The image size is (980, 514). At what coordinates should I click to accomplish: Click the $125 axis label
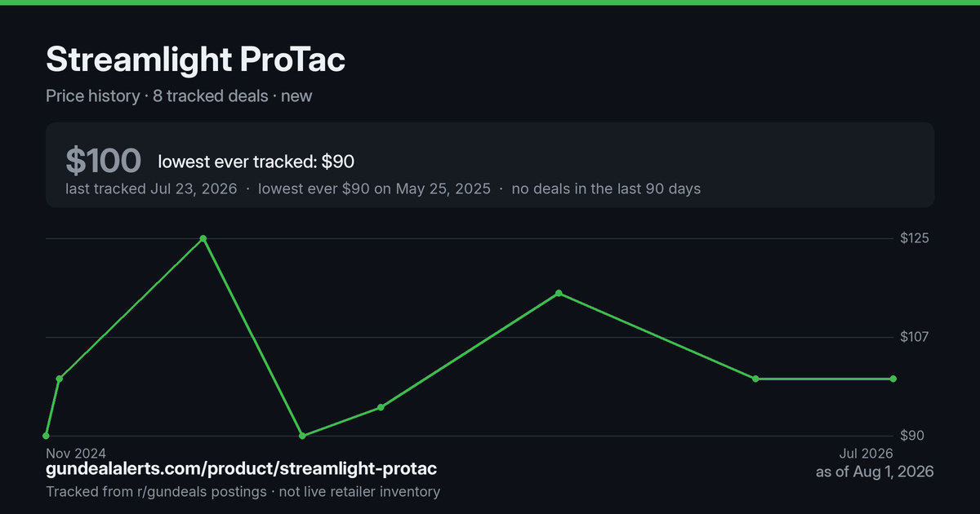click(x=913, y=238)
